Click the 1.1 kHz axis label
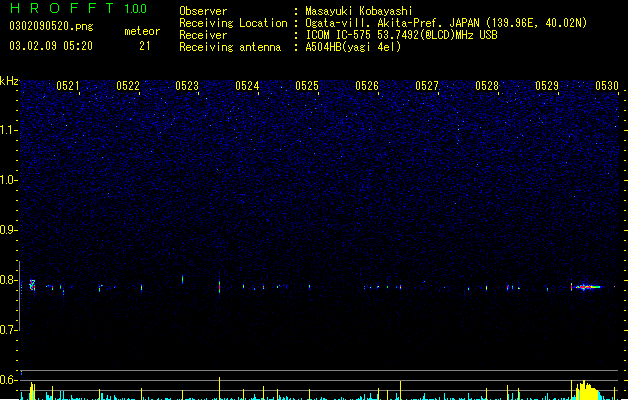629x400 pixels. (9, 130)
